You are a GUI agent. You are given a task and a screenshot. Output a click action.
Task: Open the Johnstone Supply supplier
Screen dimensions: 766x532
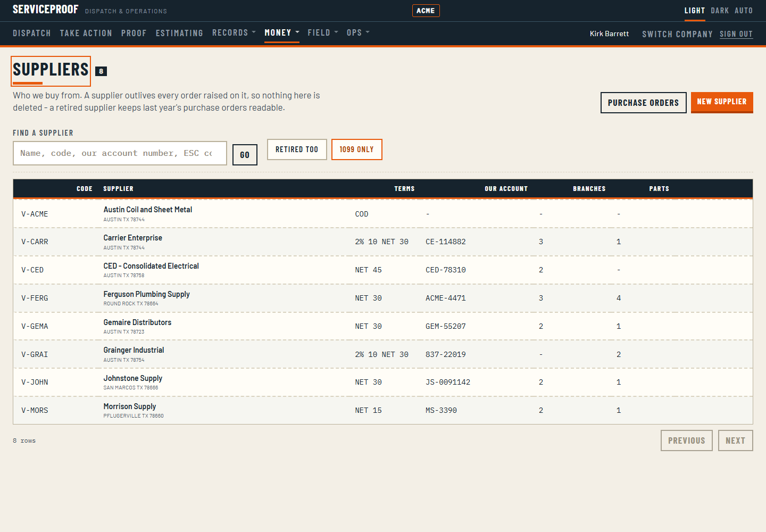pyautogui.click(x=133, y=378)
